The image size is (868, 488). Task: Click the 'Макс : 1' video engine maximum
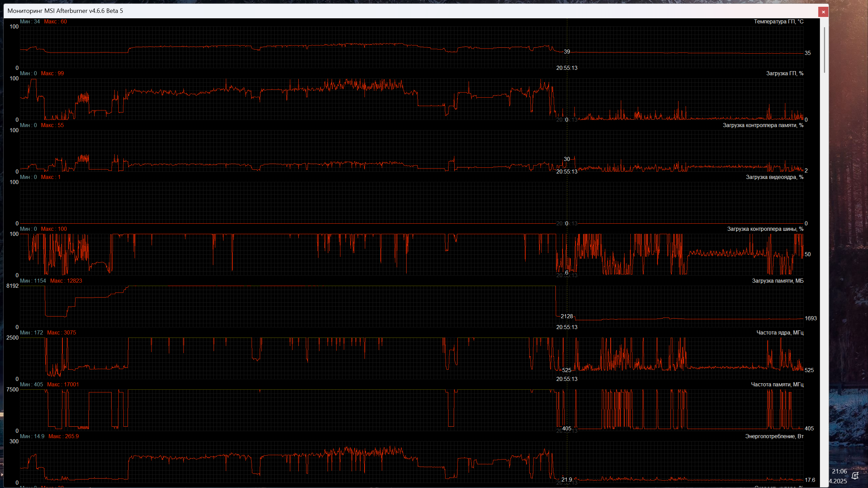pyautogui.click(x=51, y=177)
